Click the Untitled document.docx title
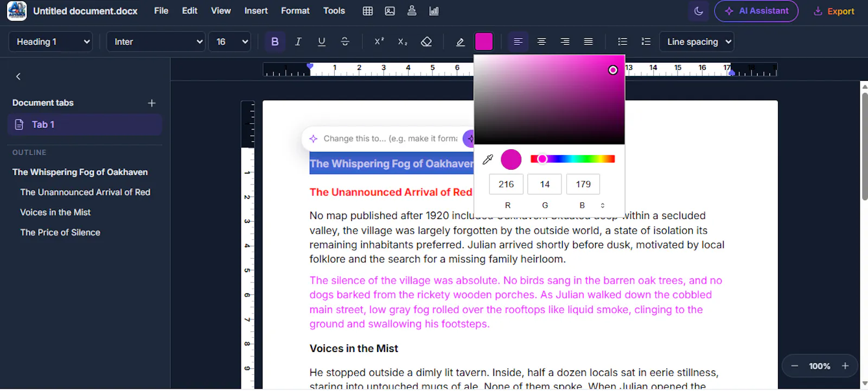The image size is (868, 391). point(85,11)
